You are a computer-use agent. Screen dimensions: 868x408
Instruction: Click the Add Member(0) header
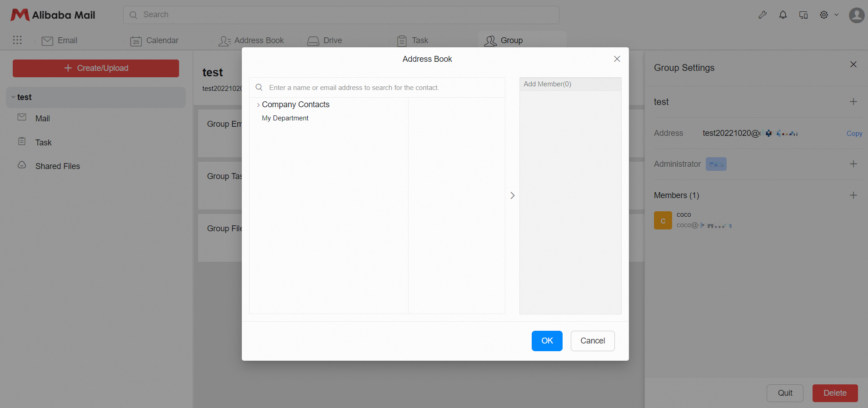[570, 84]
